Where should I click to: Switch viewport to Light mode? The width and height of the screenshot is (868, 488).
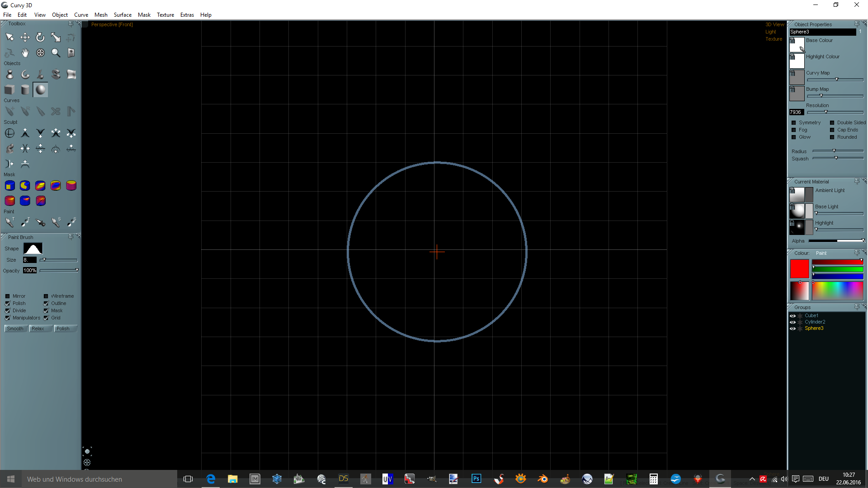[770, 32]
